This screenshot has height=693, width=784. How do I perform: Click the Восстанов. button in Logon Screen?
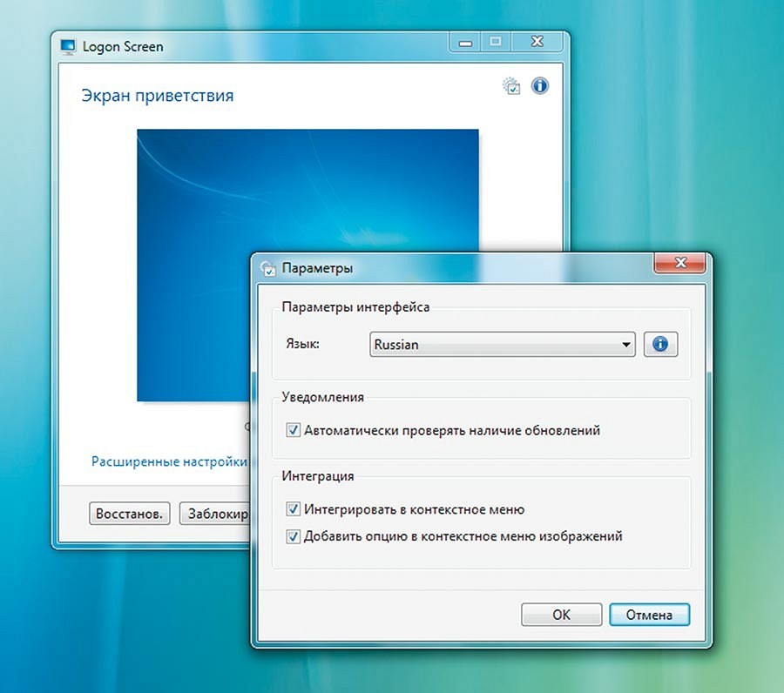click(130, 514)
